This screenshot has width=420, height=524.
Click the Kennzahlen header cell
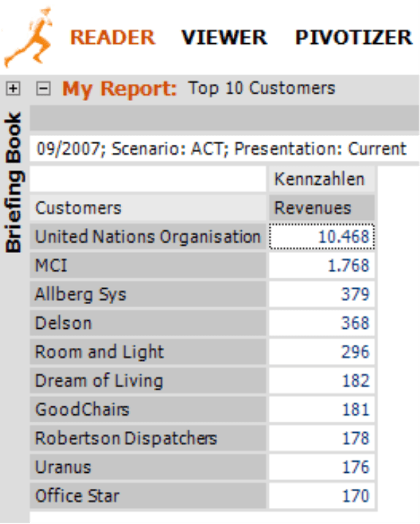(322, 179)
